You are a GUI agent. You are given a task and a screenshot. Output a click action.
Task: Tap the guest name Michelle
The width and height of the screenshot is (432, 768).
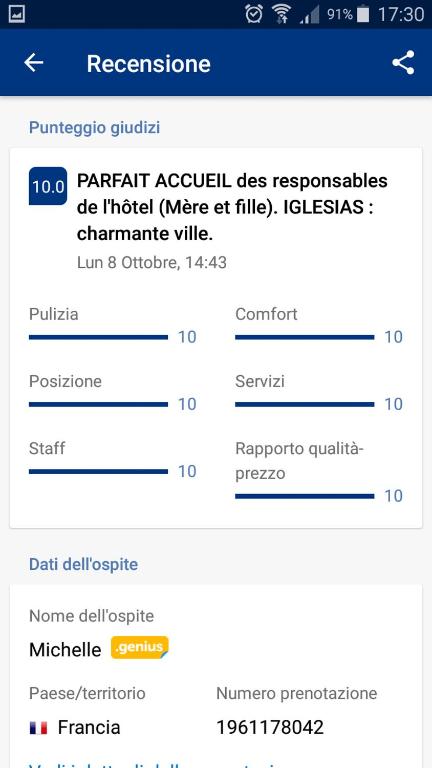(65, 649)
